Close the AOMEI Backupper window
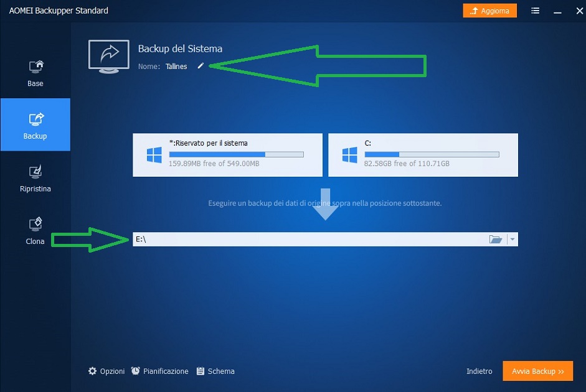 (580, 11)
